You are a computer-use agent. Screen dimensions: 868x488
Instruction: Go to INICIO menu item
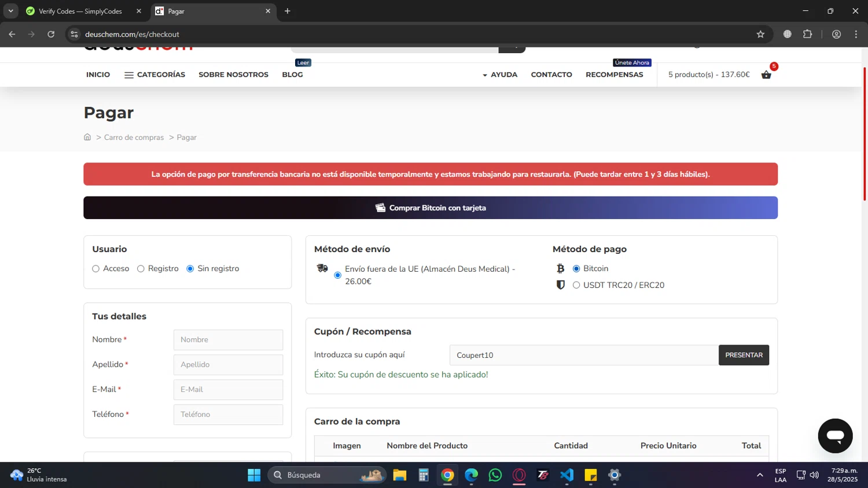coord(98,75)
